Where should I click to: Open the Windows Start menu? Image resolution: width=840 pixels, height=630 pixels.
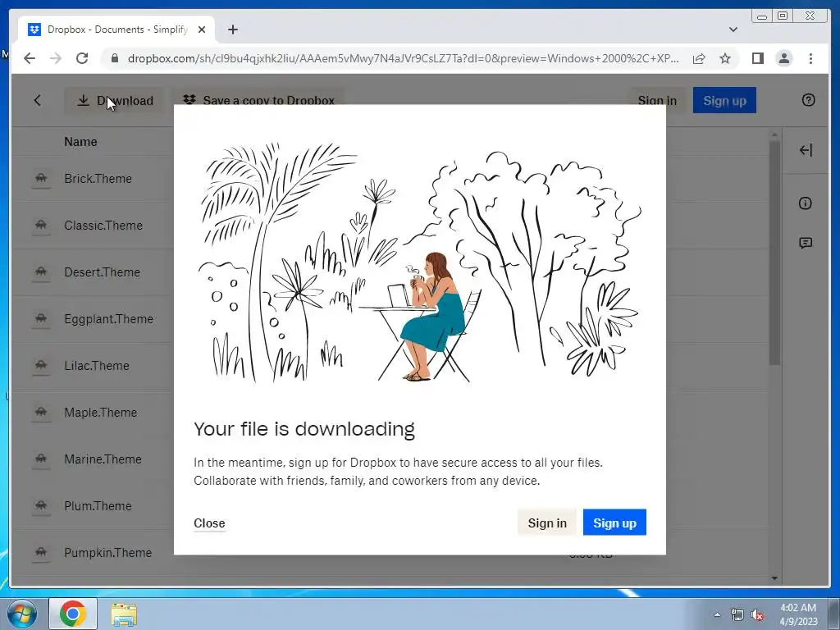pos(22,614)
